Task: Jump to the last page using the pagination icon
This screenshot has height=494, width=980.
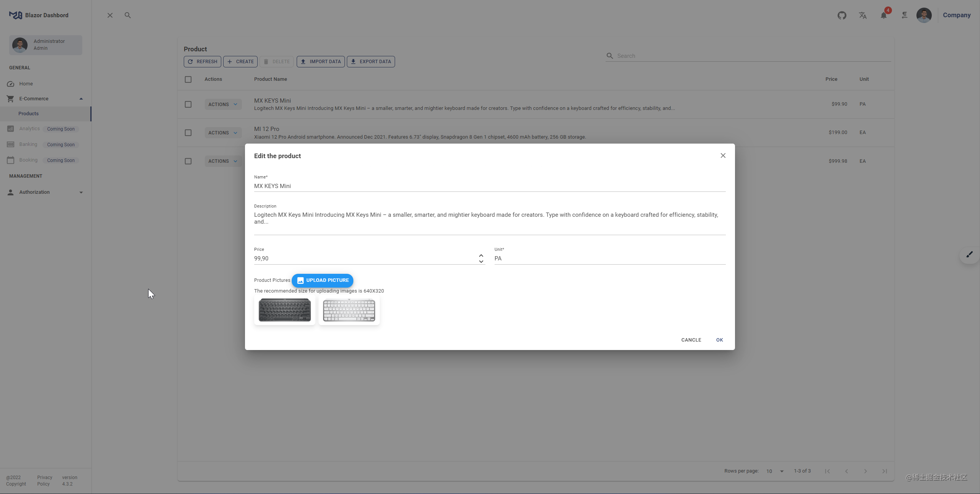Action: tap(885, 471)
